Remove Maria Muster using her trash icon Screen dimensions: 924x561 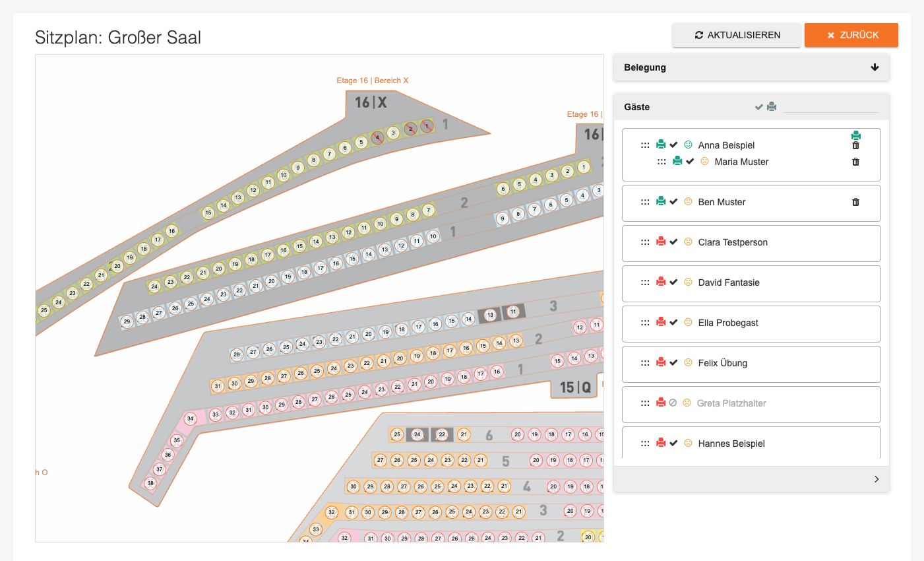pyautogui.click(x=856, y=162)
